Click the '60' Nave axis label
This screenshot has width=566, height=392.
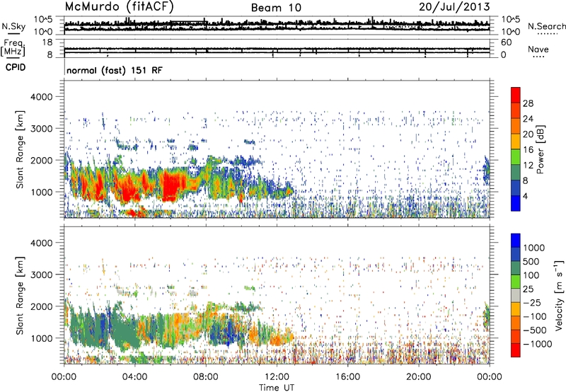[x=506, y=42]
